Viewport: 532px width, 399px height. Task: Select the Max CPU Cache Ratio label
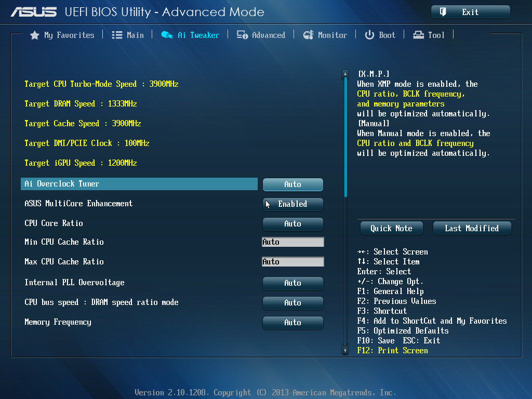click(x=64, y=262)
